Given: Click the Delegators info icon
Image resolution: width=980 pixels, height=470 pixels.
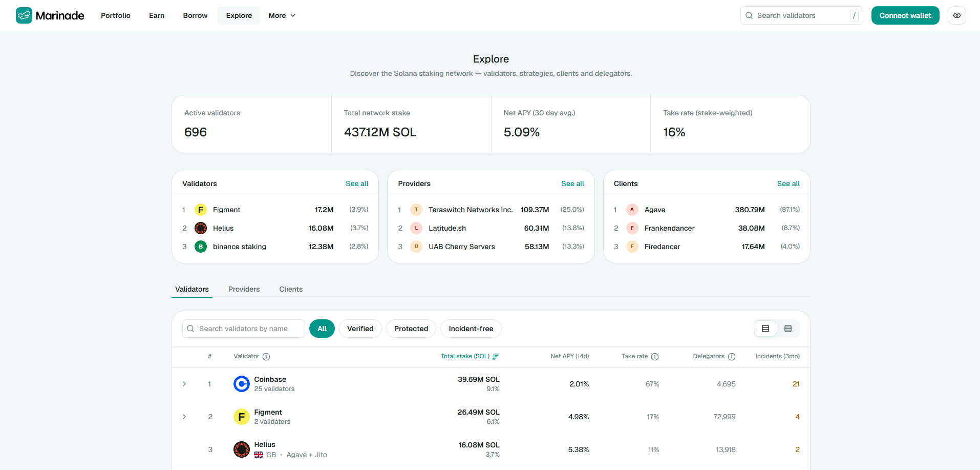Looking at the screenshot, I should pos(732,357).
